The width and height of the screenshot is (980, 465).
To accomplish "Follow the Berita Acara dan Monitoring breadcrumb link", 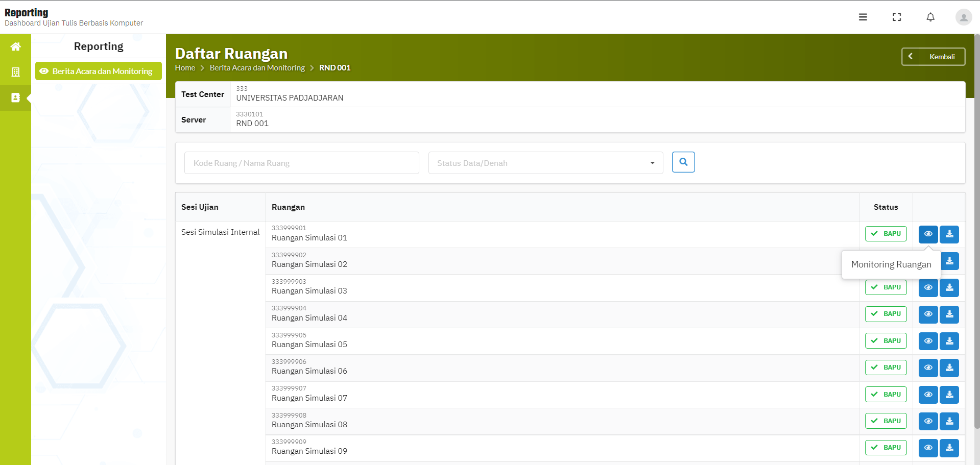I will tap(257, 68).
